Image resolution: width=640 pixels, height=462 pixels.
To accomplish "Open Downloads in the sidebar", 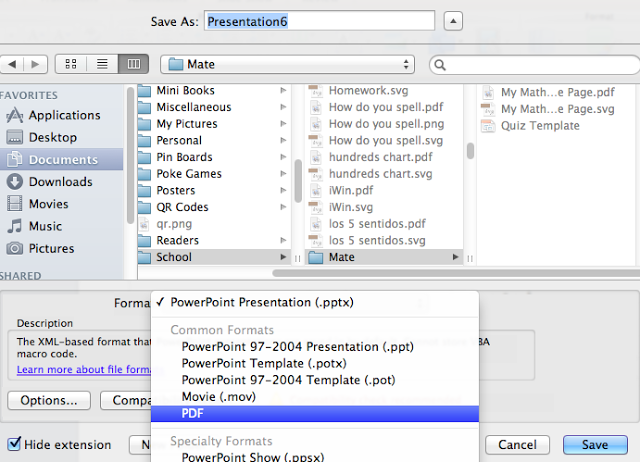I will click(x=61, y=182).
